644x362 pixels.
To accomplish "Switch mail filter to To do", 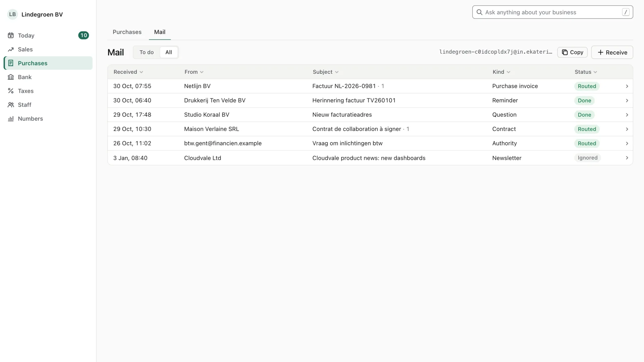I will (147, 52).
